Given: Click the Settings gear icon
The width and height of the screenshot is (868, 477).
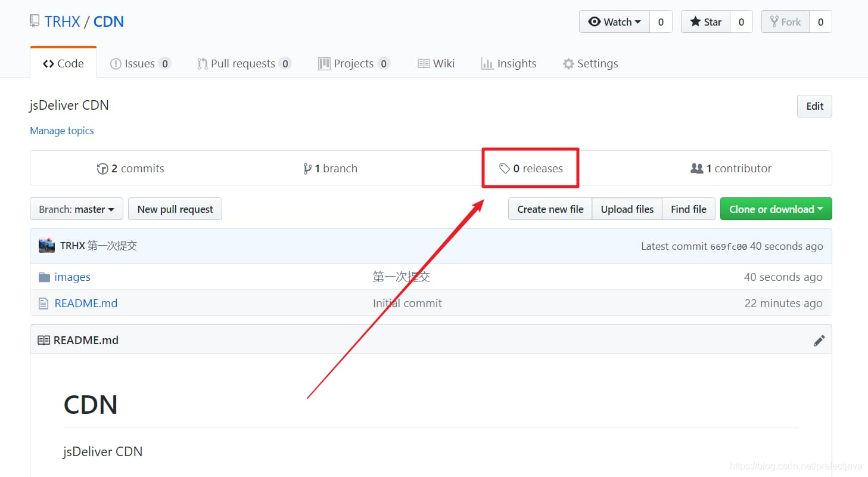Looking at the screenshot, I should point(568,64).
